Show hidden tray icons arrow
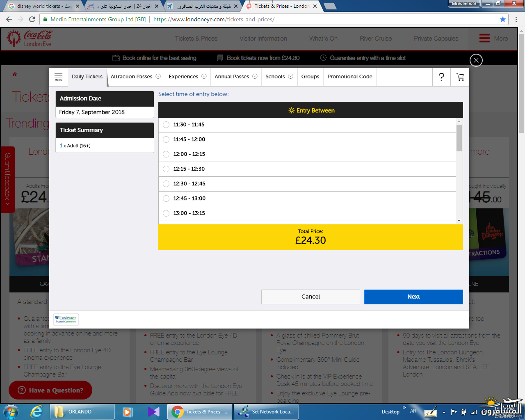 pos(444,412)
